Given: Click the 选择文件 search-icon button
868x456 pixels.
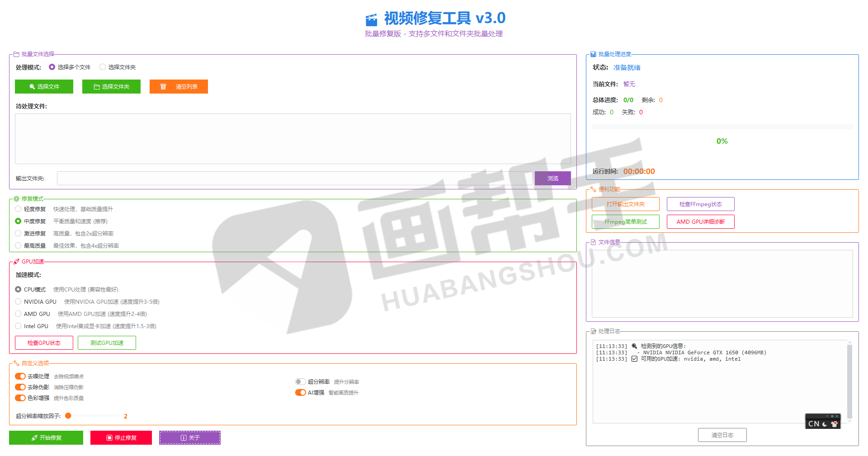Looking at the screenshot, I should tap(44, 87).
